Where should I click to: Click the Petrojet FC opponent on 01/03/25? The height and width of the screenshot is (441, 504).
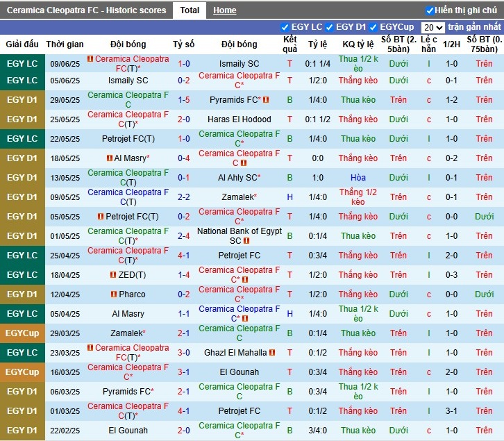pyautogui.click(x=239, y=411)
